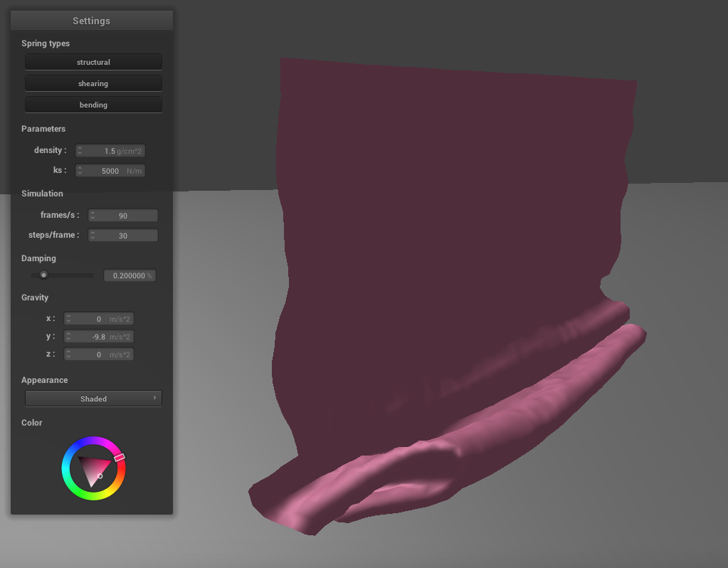Image resolution: width=728 pixels, height=568 pixels.
Task: Click the Damping slider handle
Action: tap(43, 275)
